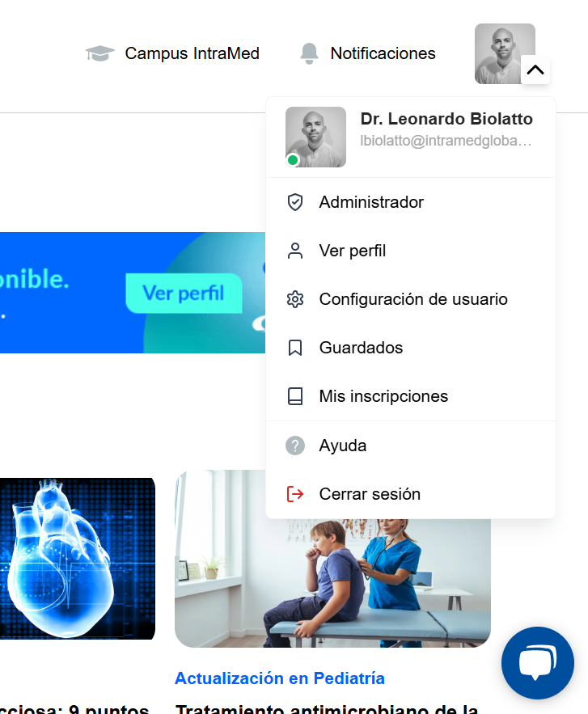Click the notifications bell icon

[309, 53]
